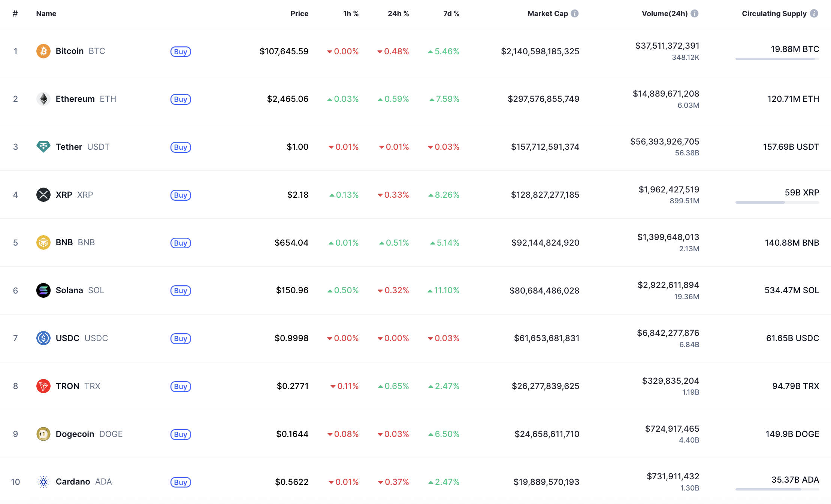The image size is (831, 504).
Task: Click the Tether logo icon
Action: (x=43, y=147)
